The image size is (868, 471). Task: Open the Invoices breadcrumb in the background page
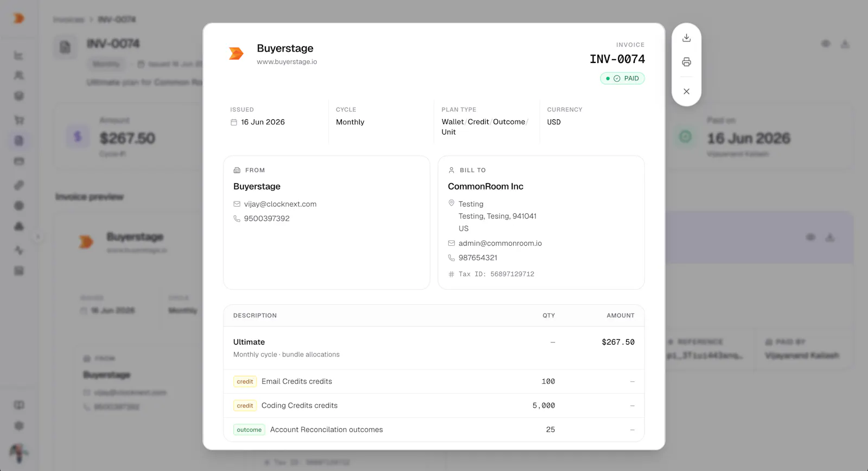[x=68, y=20]
